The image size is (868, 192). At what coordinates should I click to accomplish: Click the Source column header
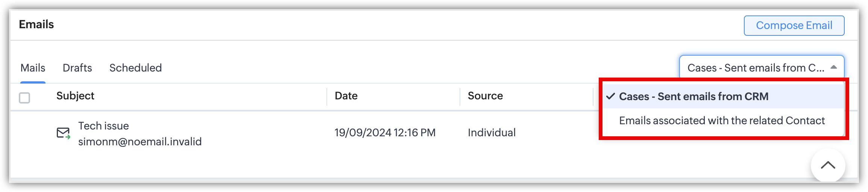[x=485, y=96]
